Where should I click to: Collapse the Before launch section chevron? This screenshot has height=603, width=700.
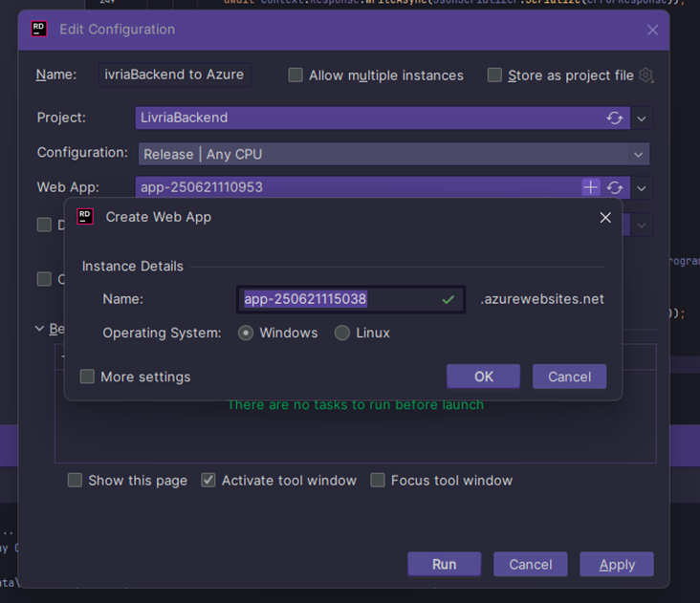coord(39,329)
